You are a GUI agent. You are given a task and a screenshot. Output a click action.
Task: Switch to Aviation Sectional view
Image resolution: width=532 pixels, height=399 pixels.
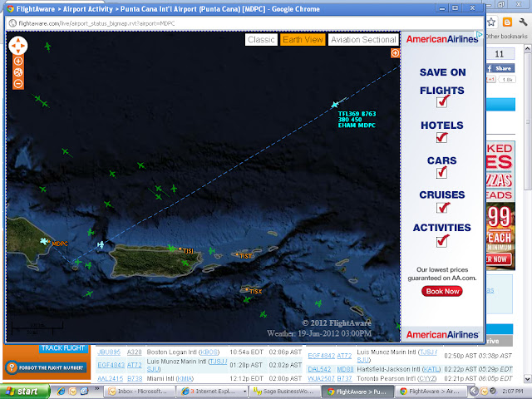coord(363,40)
